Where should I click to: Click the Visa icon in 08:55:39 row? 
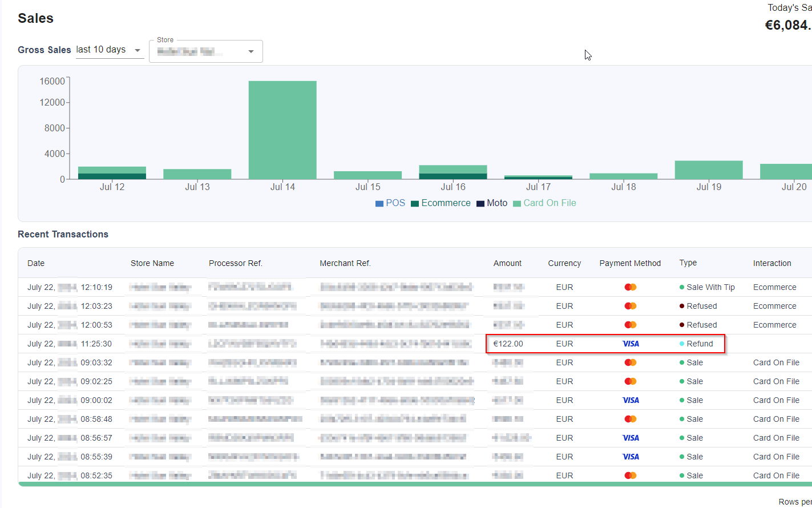click(631, 457)
